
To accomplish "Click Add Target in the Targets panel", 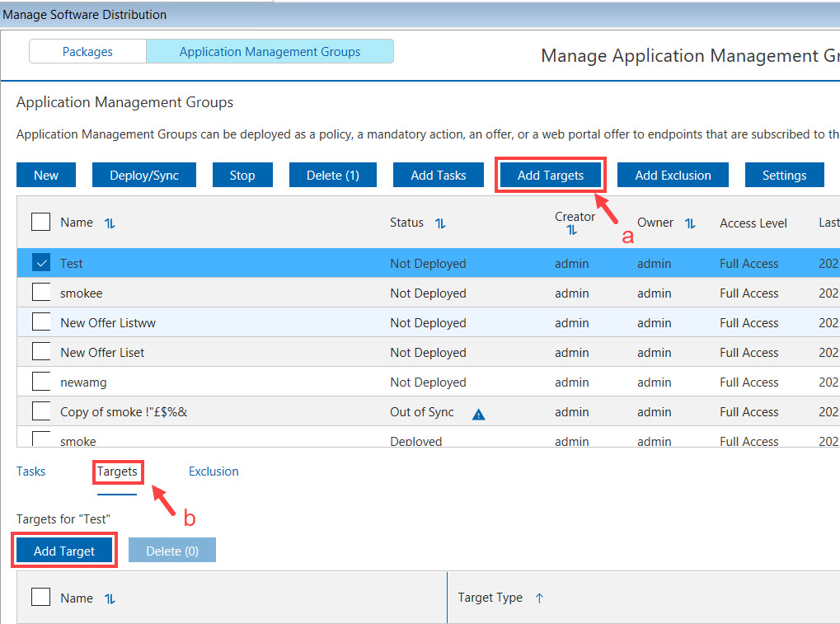I will [x=63, y=549].
